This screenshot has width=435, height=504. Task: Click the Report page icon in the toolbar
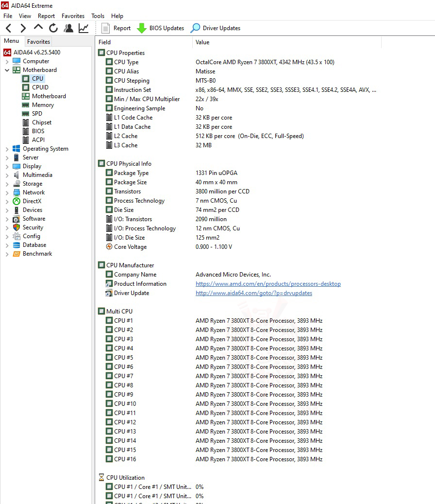point(105,28)
